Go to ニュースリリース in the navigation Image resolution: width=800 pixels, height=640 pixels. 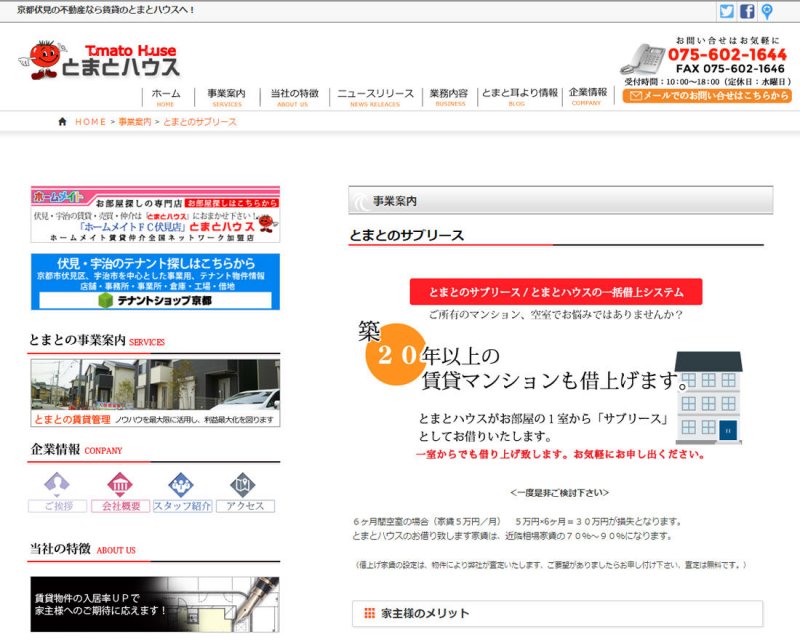[375, 96]
